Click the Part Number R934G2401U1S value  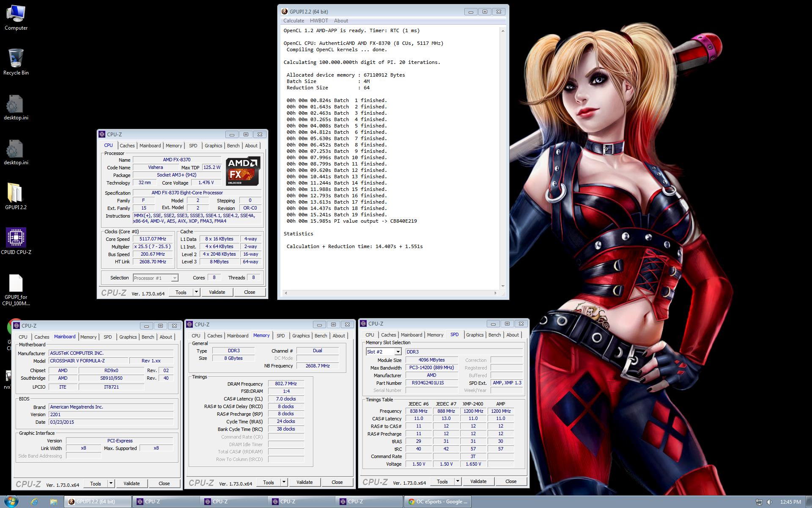point(431,383)
